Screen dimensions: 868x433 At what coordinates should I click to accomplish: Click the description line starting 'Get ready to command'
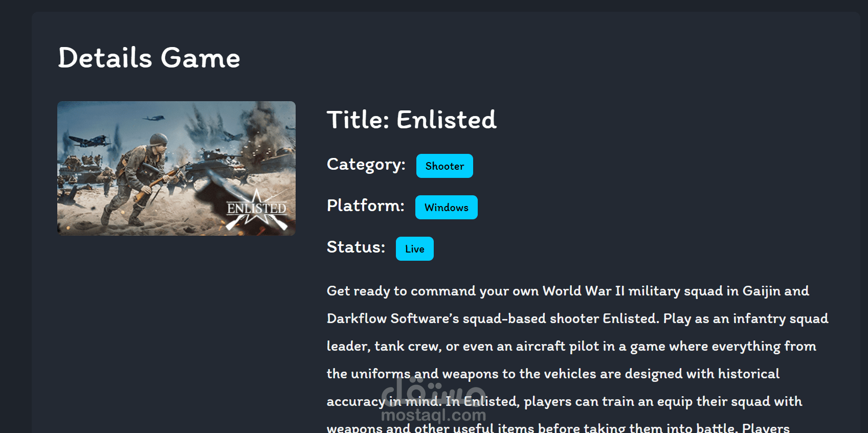(x=568, y=291)
